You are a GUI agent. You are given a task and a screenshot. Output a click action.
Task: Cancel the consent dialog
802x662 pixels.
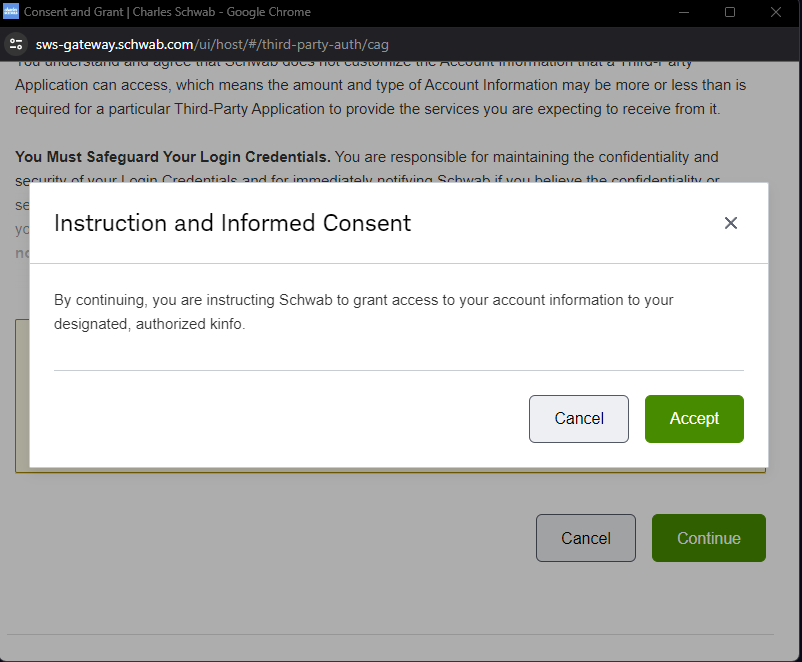coord(578,418)
